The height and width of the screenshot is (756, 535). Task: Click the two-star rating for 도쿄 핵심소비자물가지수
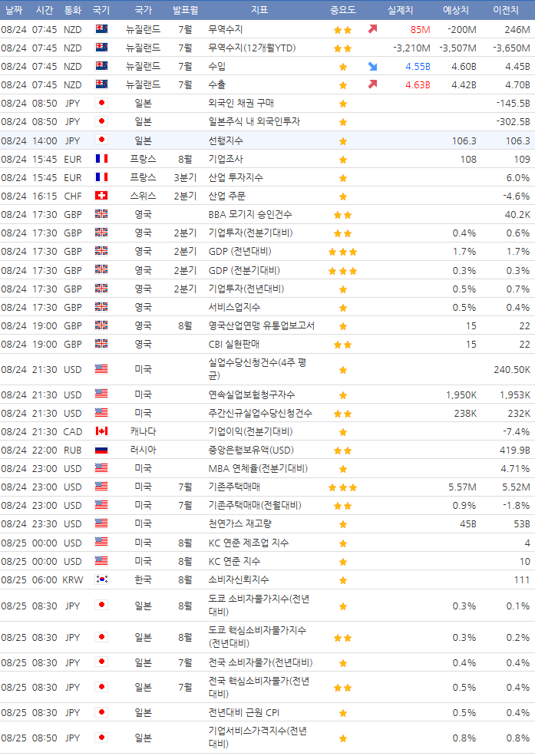click(x=342, y=638)
